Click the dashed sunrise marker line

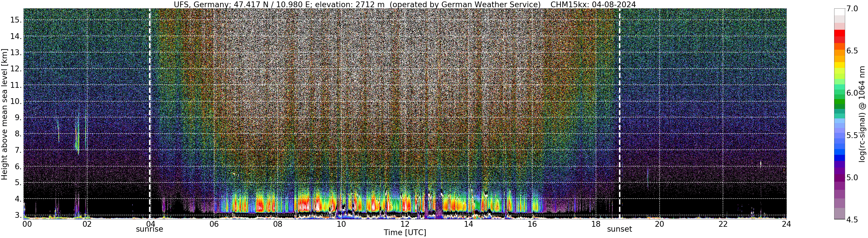click(150, 114)
